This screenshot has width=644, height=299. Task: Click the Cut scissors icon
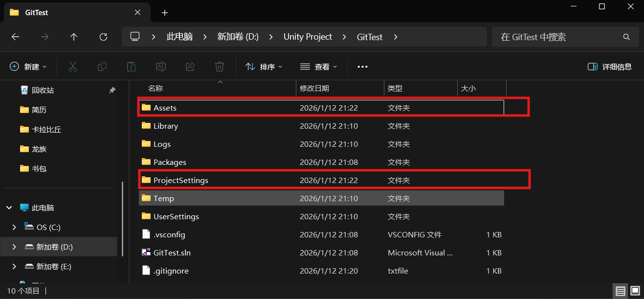[x=73, y=67]
